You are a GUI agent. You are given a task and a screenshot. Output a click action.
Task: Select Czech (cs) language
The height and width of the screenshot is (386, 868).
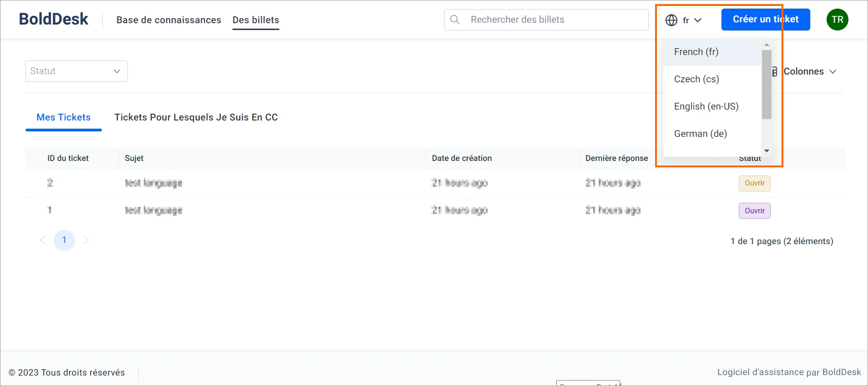[x=712, y=79]
